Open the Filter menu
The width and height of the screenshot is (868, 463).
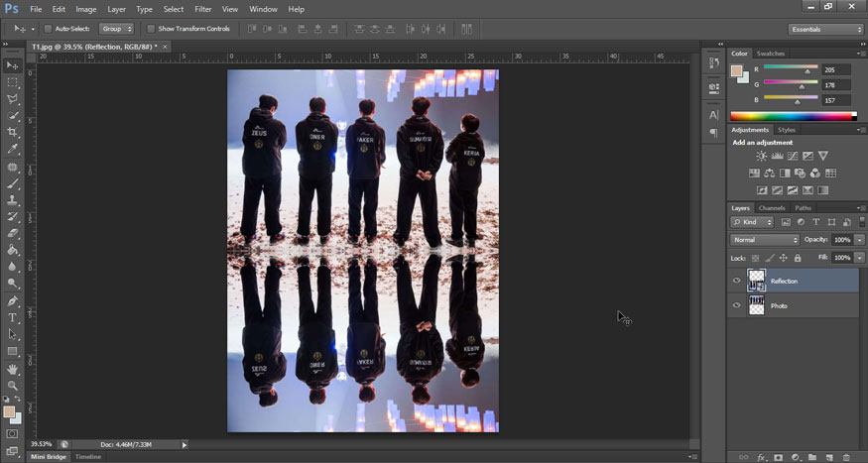(x=202, y=9)
